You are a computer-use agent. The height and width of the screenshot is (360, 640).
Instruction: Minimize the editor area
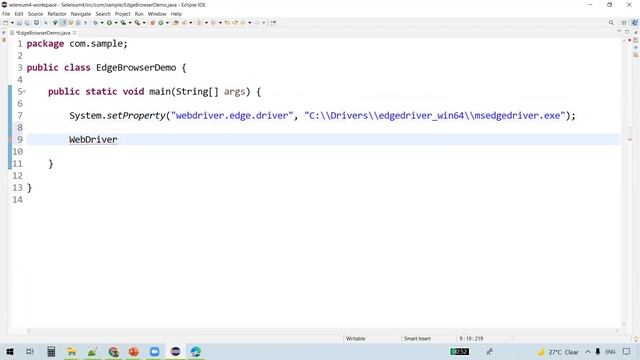619,32
